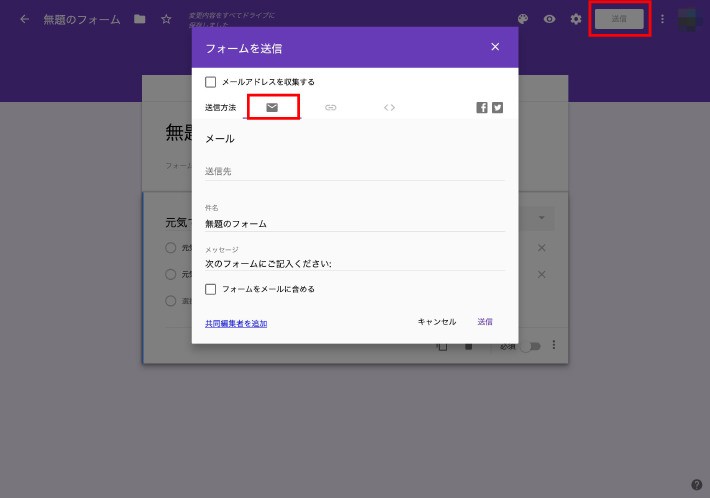Viewport: 710px width, 498px height.
Task: Share the form via Facebook icon
Action: (482, 107)
